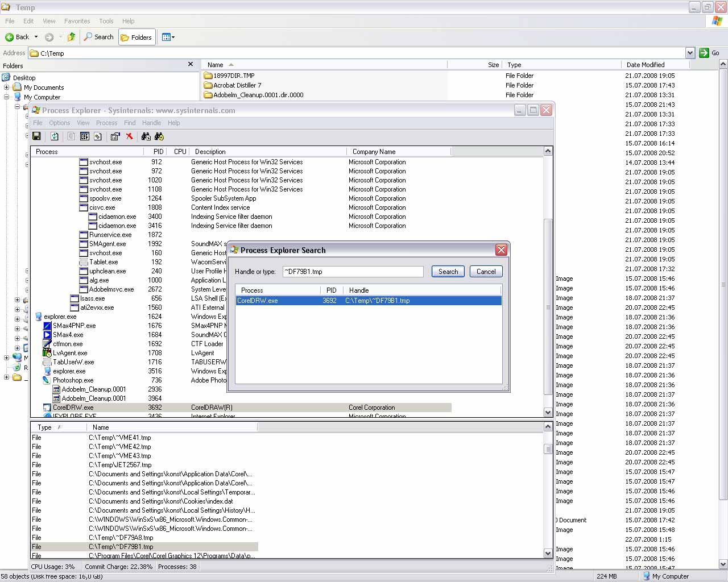Screen dimensions: 728x582
Task: Click the LvAgent.exe process icon
Action: pyautogui.click(x=47, y=353)
